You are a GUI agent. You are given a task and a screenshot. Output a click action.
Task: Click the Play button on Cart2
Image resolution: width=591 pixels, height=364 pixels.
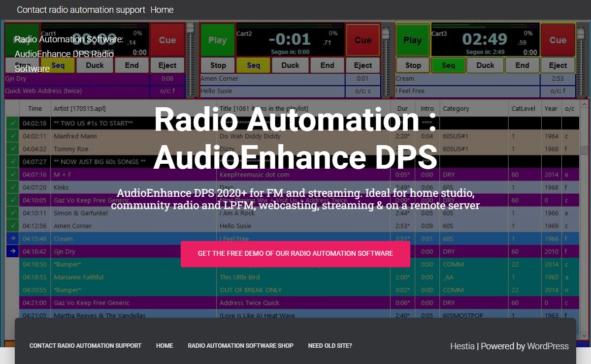point(218,40)
